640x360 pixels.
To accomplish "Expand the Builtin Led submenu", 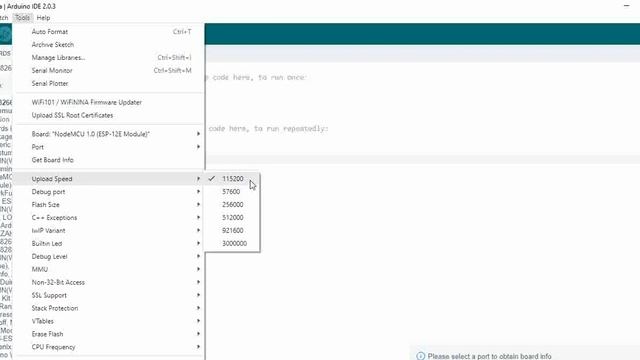I will click(x=108, y=244).
